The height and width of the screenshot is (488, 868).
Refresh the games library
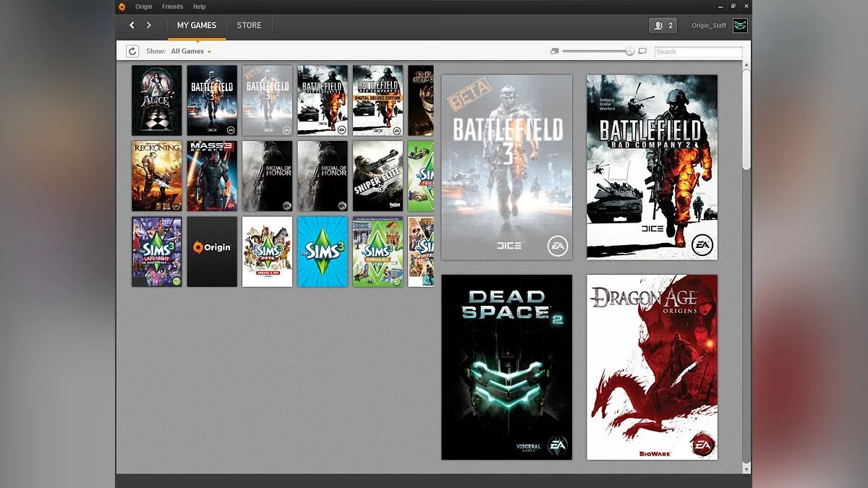point(132,51)
